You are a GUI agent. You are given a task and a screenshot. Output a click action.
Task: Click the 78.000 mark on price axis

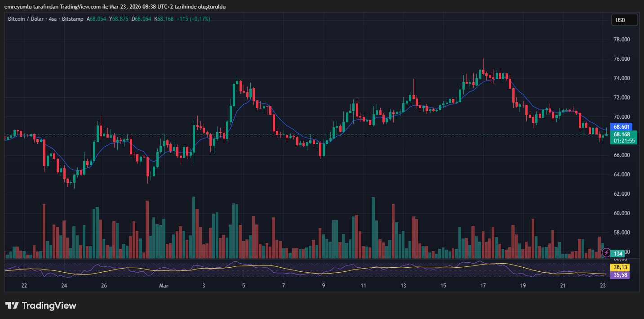point(622,40)
